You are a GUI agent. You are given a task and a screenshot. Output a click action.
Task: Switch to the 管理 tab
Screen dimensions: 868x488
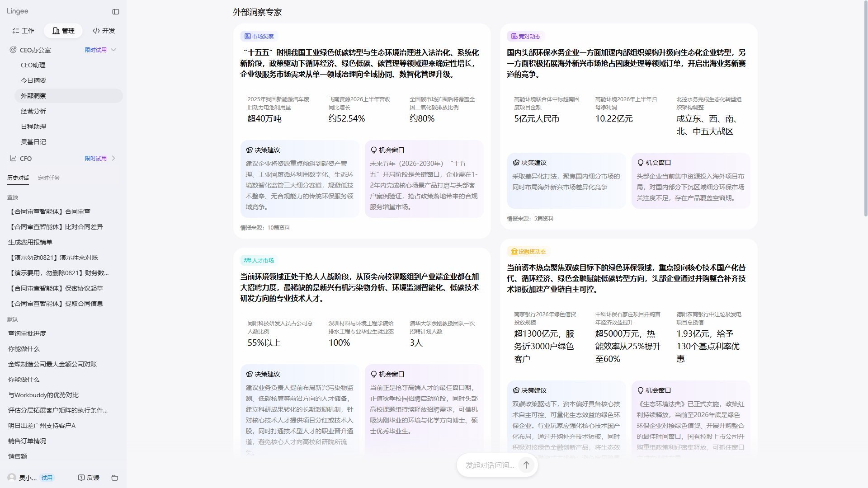tap(63, 31)
